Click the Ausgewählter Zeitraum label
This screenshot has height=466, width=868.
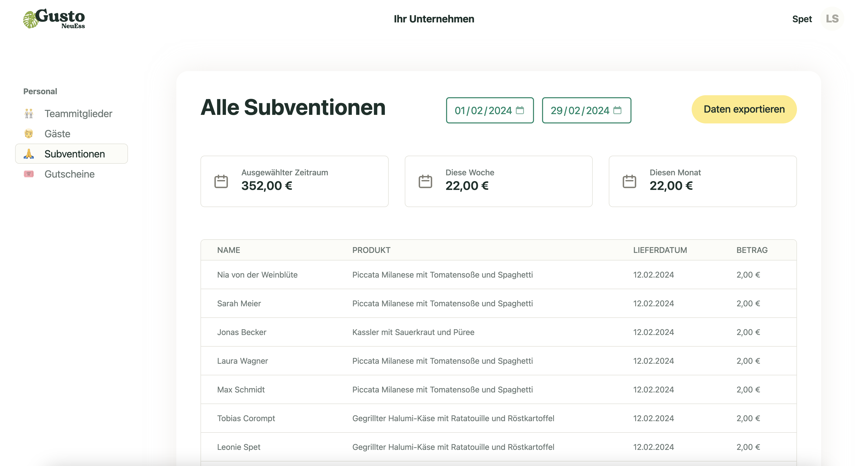click(x=285, y=172)
